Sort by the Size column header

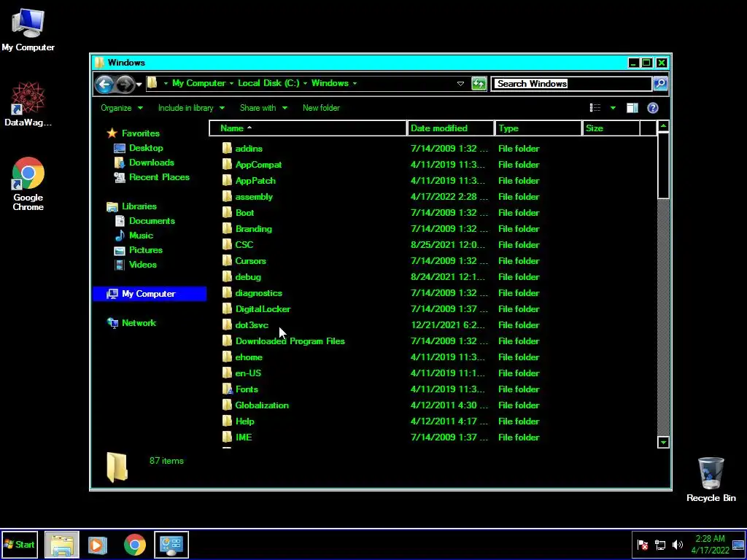point(611,128)
